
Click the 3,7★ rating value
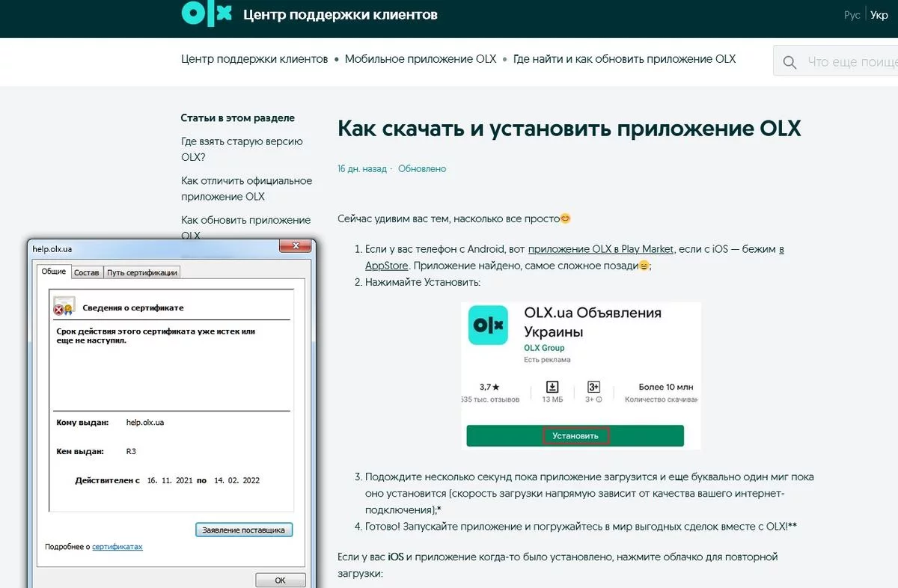[489, 387]
